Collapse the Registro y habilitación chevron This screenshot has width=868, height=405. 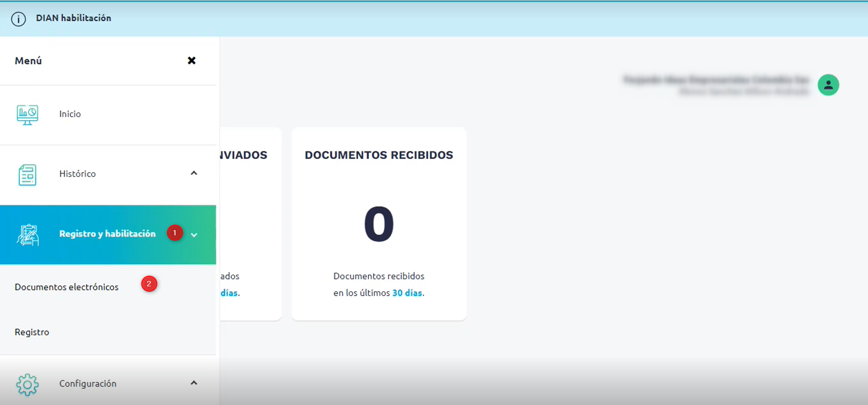tap(194, 235)
